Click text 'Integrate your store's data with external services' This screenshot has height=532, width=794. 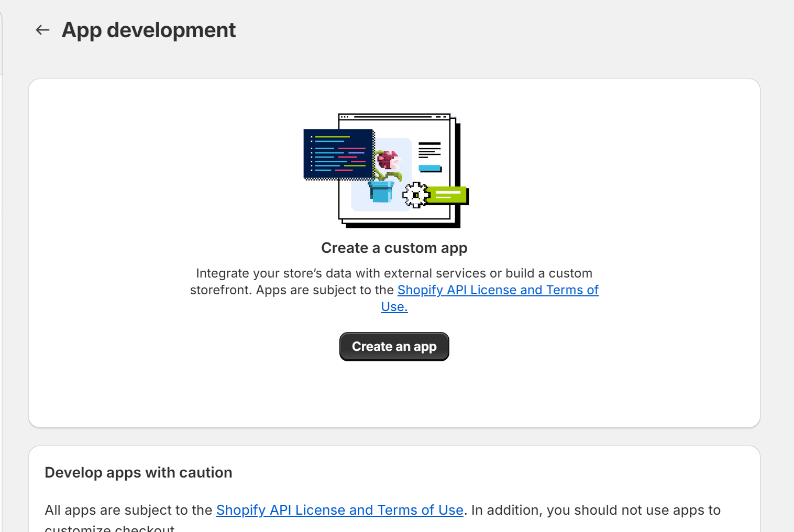[x=341, y=273]
